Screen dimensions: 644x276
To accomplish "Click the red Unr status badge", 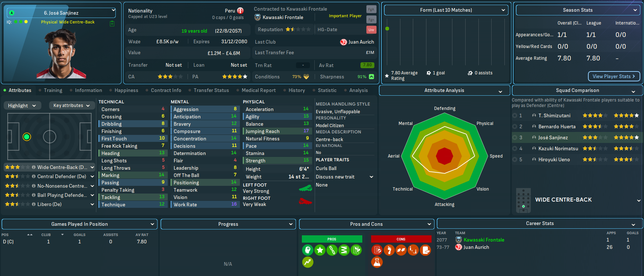I will (x=371, y=30).
